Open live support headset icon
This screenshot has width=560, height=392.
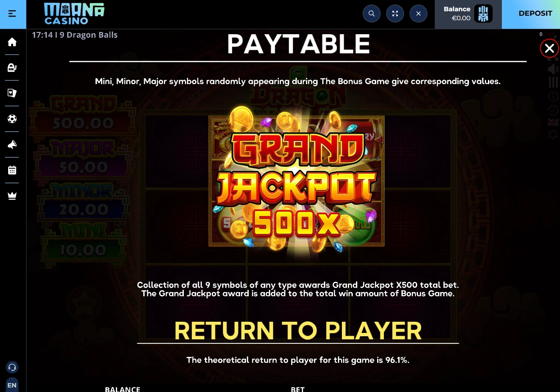tap(12, 367)
